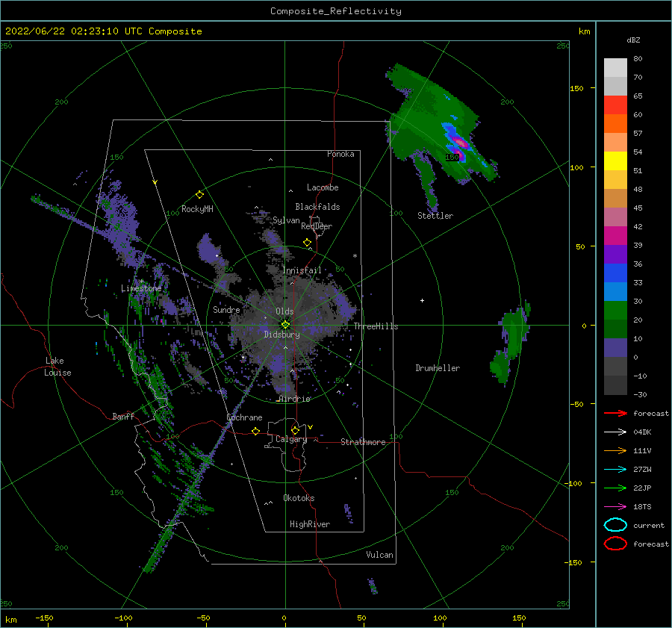Click the 'dBZ' legend heading

pyautogui.click(x=633, y=40)
